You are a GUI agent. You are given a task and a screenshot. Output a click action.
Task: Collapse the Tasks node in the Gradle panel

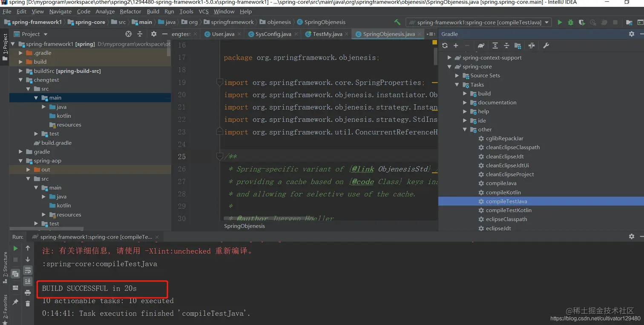point(457,85)
